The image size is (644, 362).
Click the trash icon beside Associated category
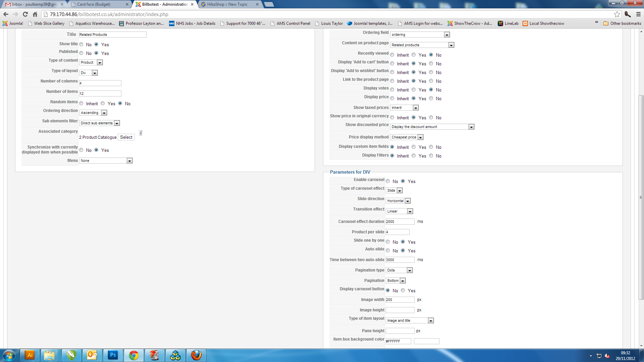point(141,133)
